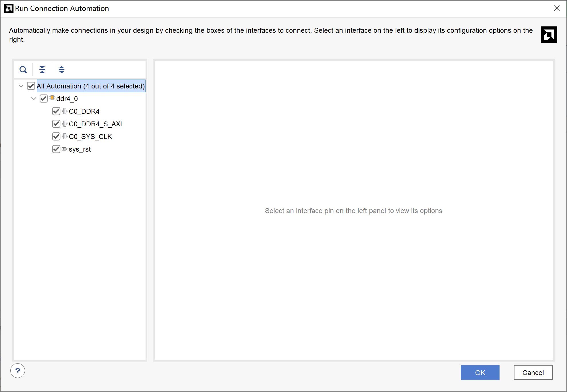Select the ddr4_0 tree row
The image size is (567, 392).
point(67,99)
